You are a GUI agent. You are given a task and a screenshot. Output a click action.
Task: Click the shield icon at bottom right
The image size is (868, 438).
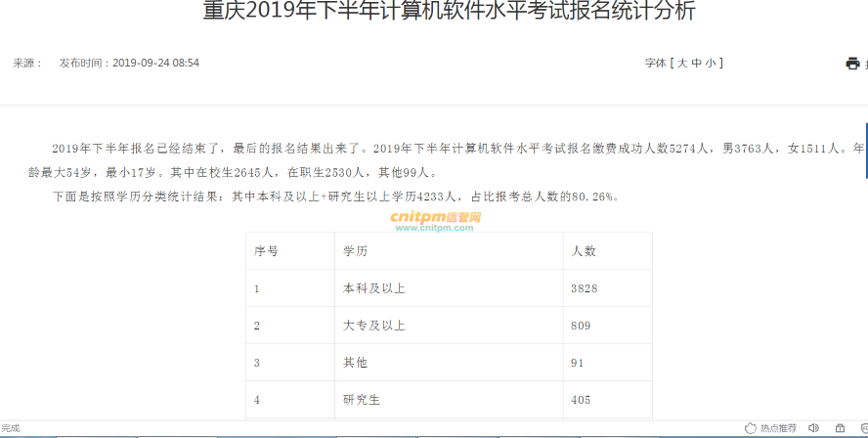tap(862, 428)
